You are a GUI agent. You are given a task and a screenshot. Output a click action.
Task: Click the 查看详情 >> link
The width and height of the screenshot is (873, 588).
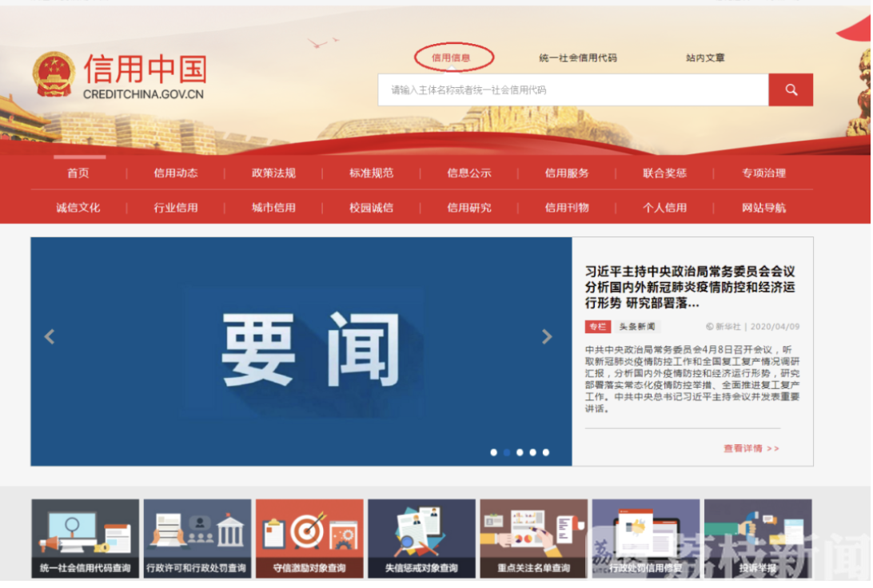tap(751, 448)
